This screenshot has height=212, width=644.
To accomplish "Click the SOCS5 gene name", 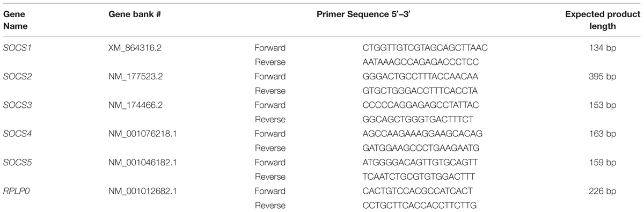I will (x=16, y=163).
